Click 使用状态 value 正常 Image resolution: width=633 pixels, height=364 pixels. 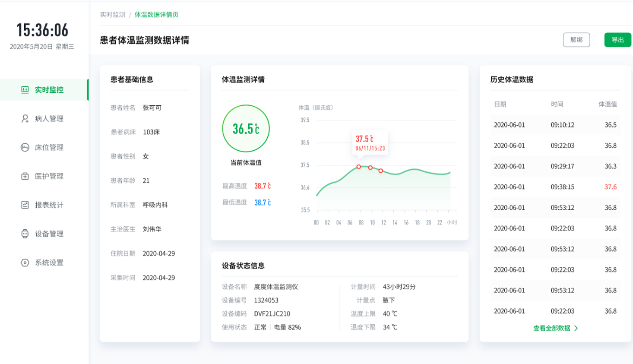pyautogui.click(x=260, y=327)
